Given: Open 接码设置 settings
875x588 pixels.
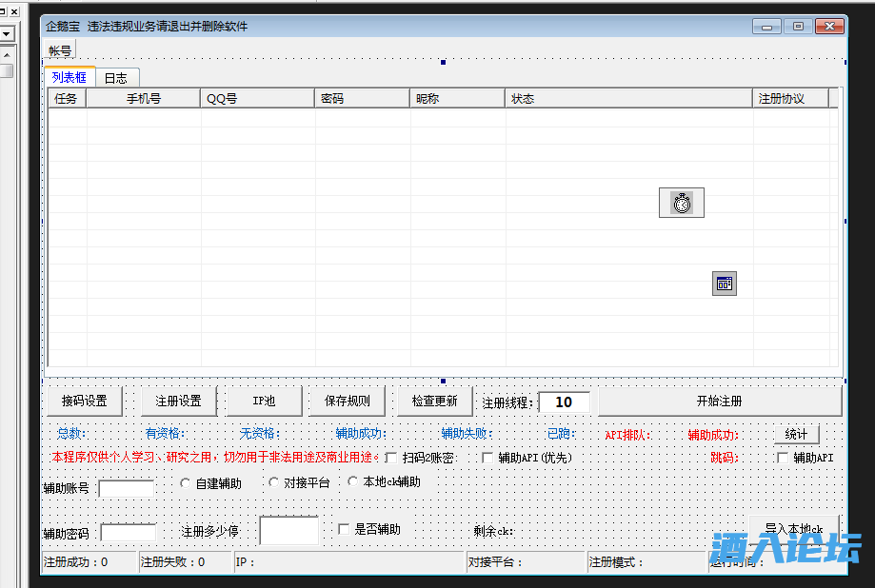Looking at the screenshot, I should 85,402.
